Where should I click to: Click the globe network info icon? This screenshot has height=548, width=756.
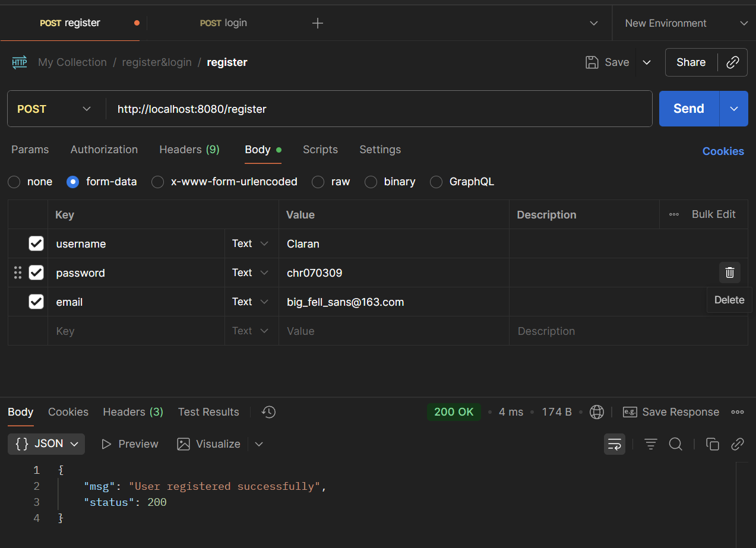596,412
